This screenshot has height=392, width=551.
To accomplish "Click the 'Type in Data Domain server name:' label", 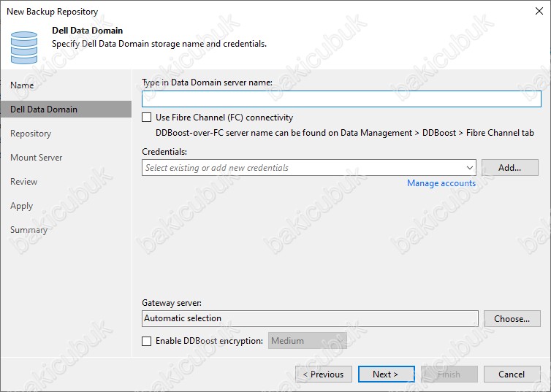I will [x=207, y=82].
